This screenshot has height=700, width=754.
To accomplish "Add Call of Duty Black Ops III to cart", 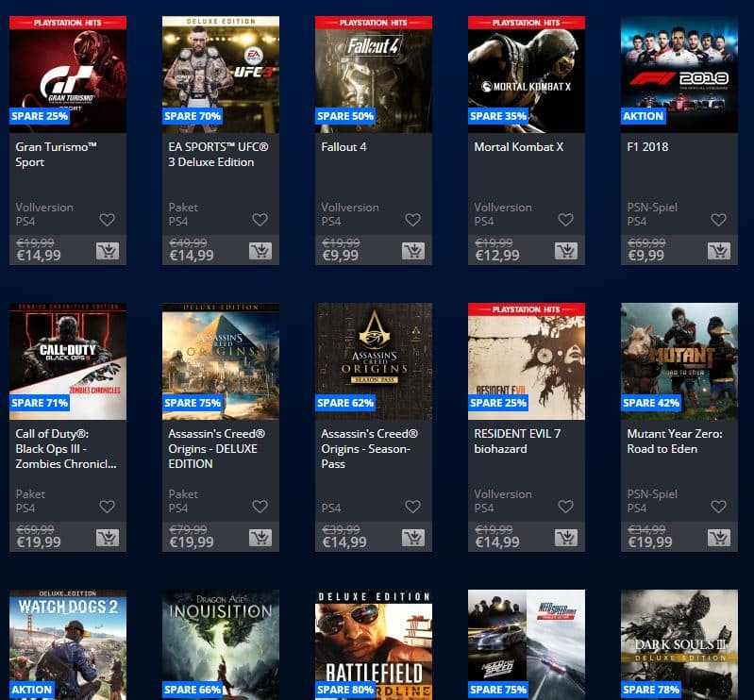I will pyautogui.click(x=108, y=538).
